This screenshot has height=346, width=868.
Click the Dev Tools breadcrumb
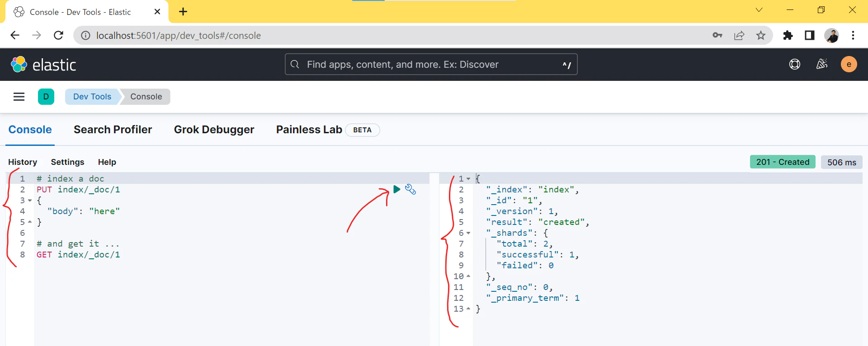92,97
